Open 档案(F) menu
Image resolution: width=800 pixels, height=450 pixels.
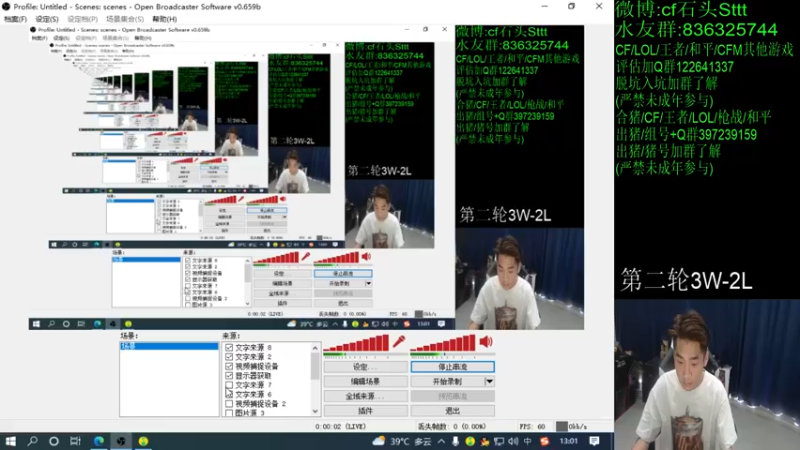[15, 19]
